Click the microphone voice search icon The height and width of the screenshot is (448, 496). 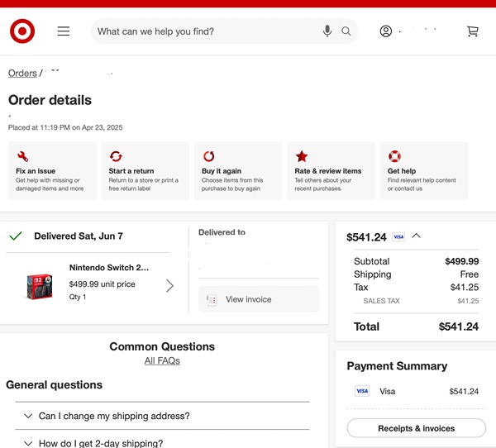click(x=327, y=31)
